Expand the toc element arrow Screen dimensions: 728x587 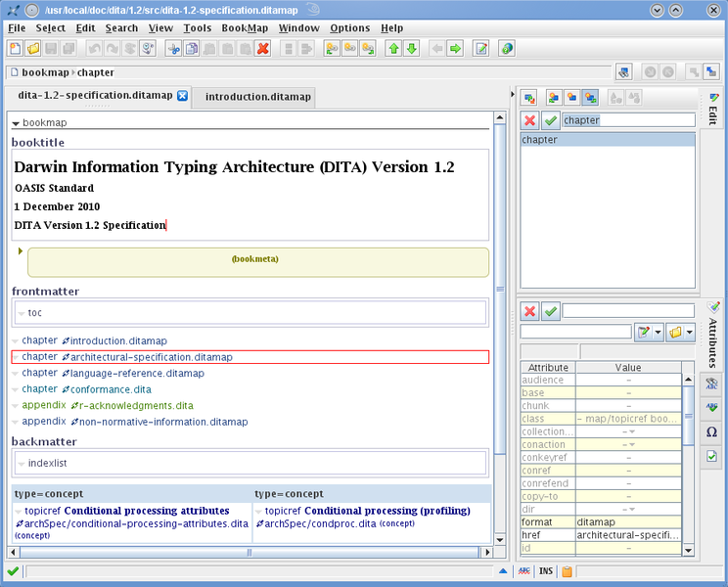(22, 314)
